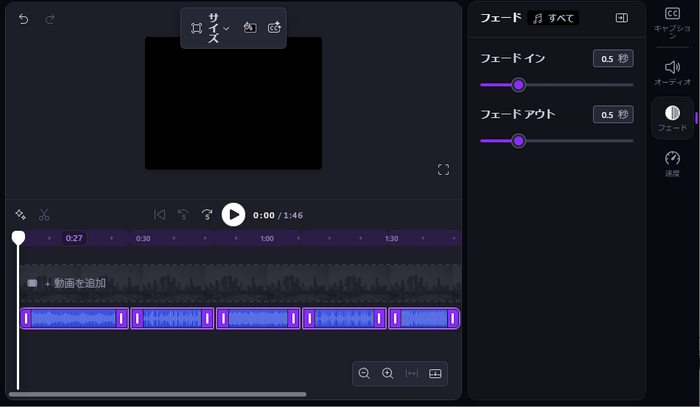Zoom in the timeline

tap(388, 373)
